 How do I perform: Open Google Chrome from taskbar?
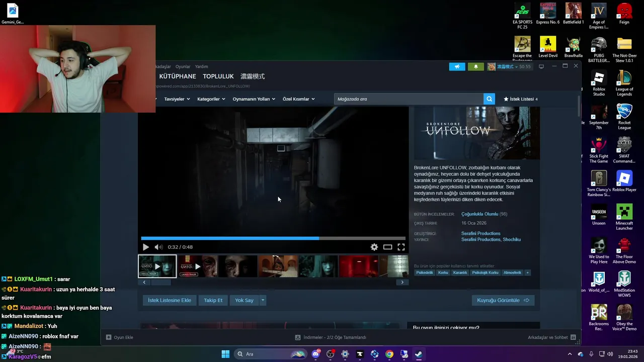click(389, 354)
